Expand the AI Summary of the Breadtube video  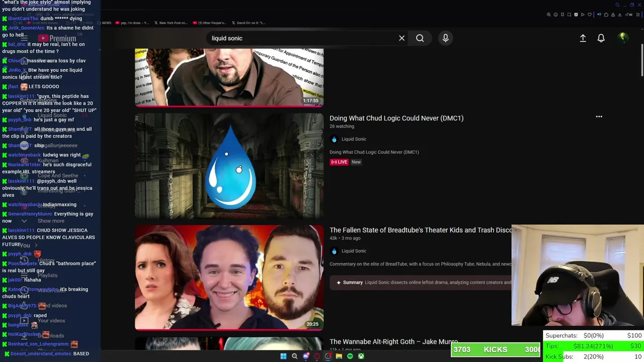pos(421,283)
